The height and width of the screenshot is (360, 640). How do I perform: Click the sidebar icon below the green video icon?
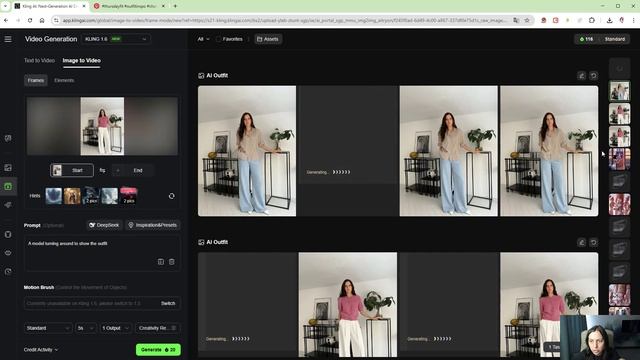click(x=8, y=205)
